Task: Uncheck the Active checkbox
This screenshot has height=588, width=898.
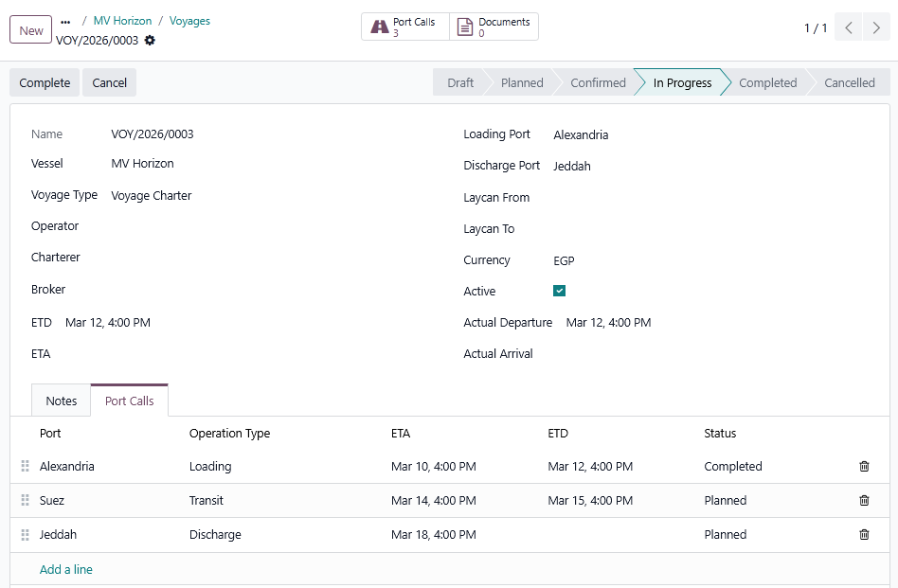Action: coord(560,291)
